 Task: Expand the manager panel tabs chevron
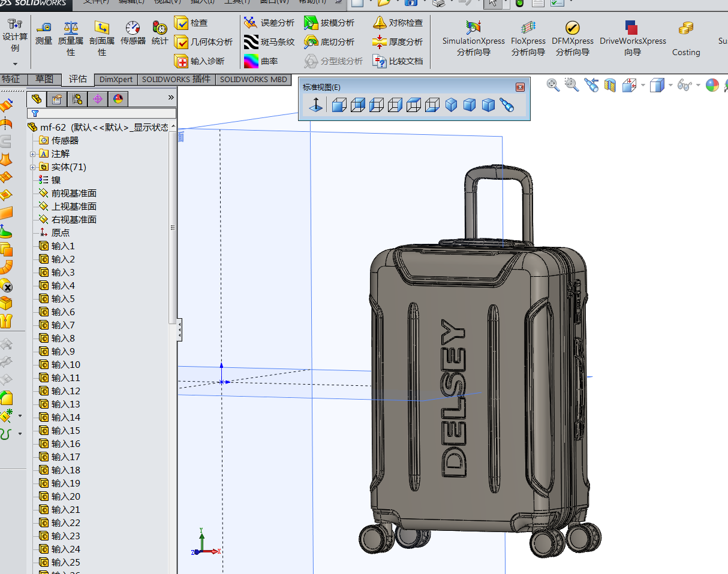171,98
